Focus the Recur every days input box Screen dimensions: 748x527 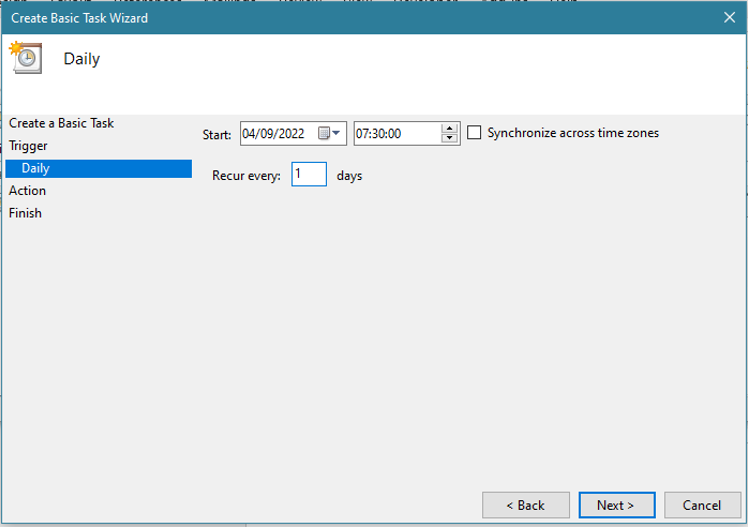pos(309,175)
